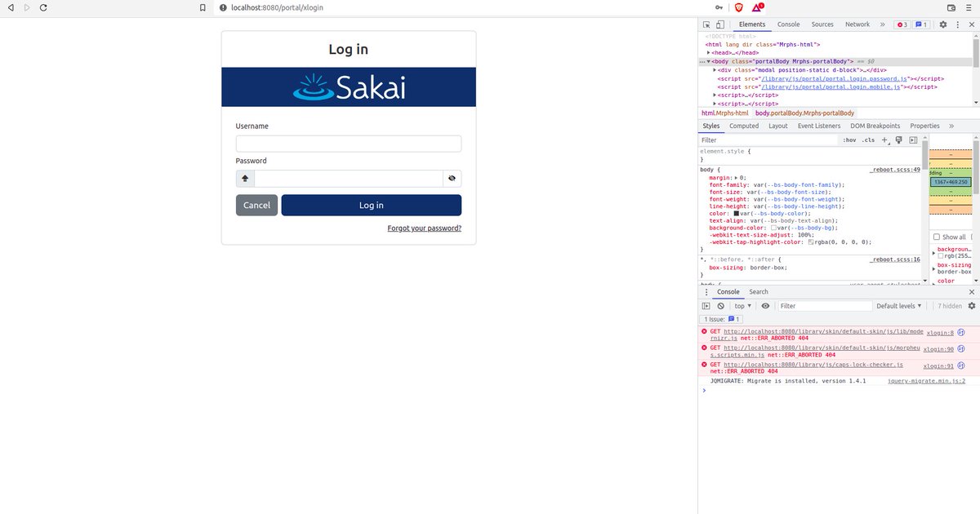Open the top context dropdown in console
Image resolution: width=980 pixels, height=514 pixels.
tap(742, 306)
